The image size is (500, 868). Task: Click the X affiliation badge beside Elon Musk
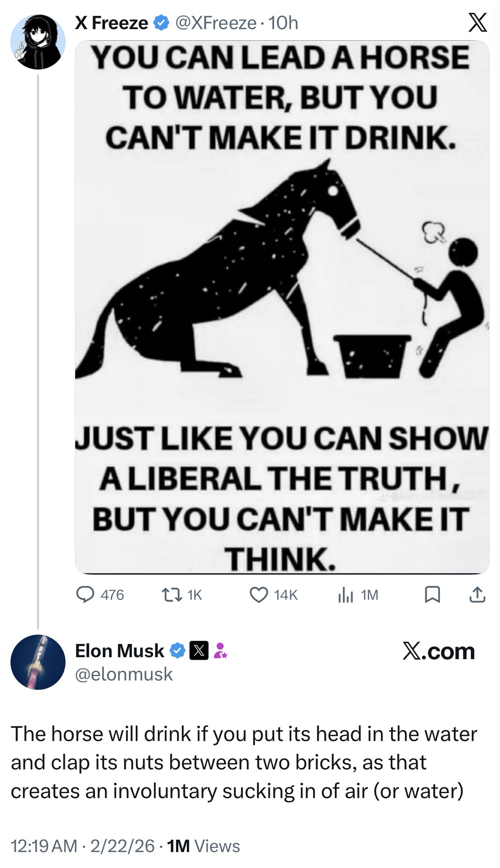click(x=199, y=651)
